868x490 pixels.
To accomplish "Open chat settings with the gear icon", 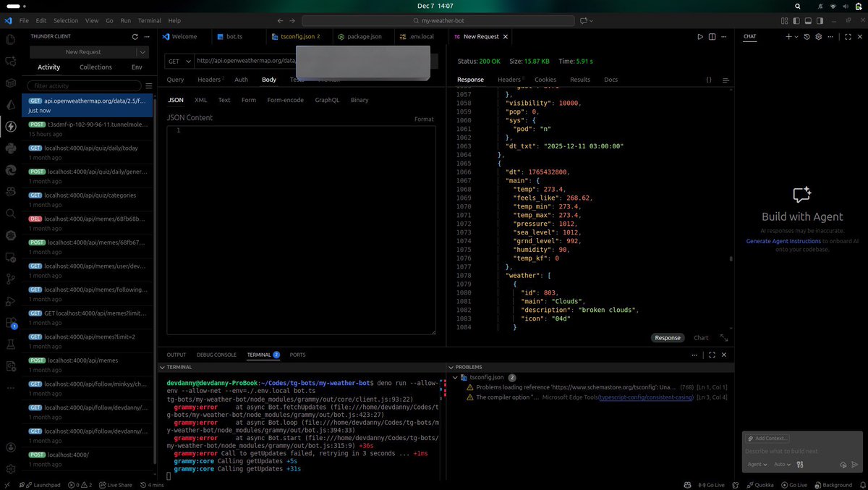I will 818,36.
